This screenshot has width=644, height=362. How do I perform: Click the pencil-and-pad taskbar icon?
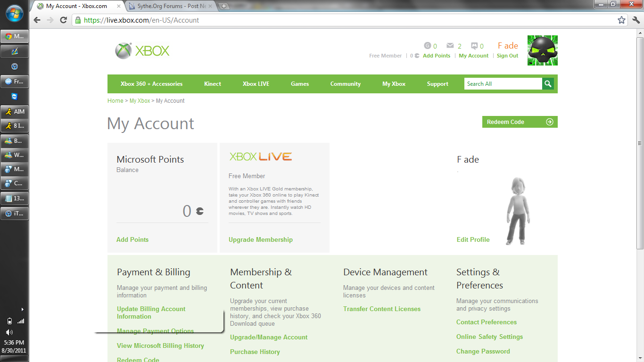pyautogui.click(x=14, y=51)
